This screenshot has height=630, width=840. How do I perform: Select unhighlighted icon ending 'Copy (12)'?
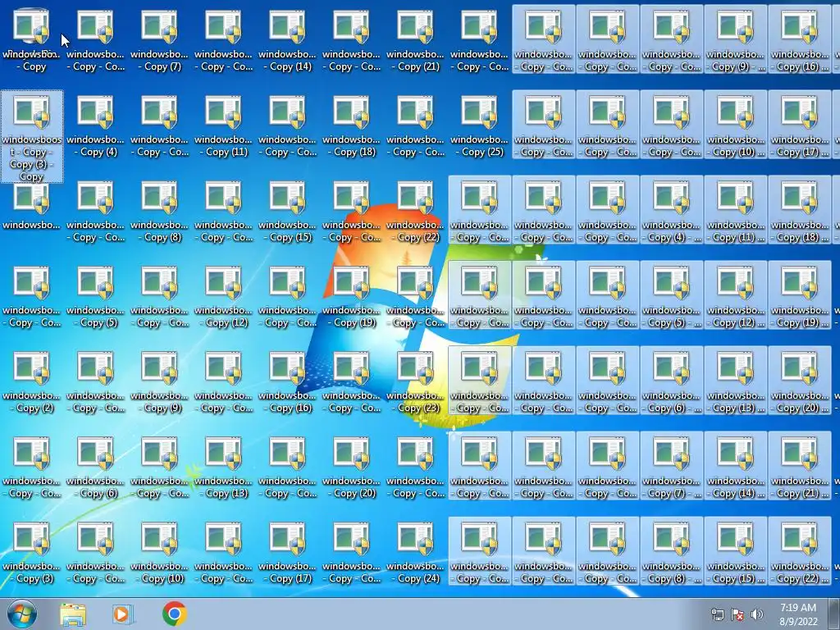pyautogui.click(x=223, y=297)
